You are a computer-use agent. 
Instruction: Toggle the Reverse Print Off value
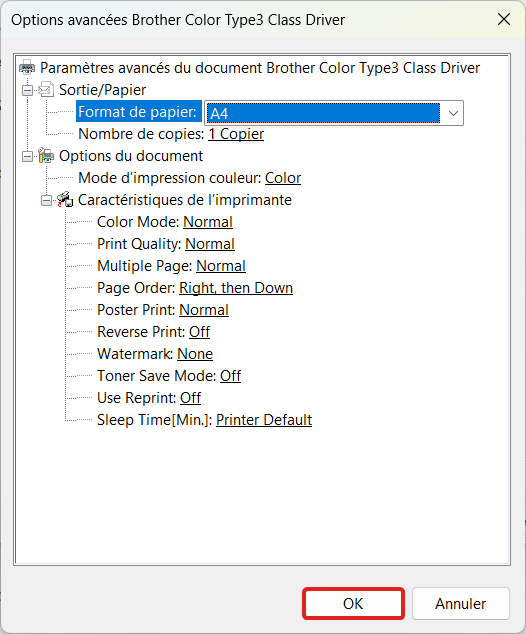pos(199,332)
